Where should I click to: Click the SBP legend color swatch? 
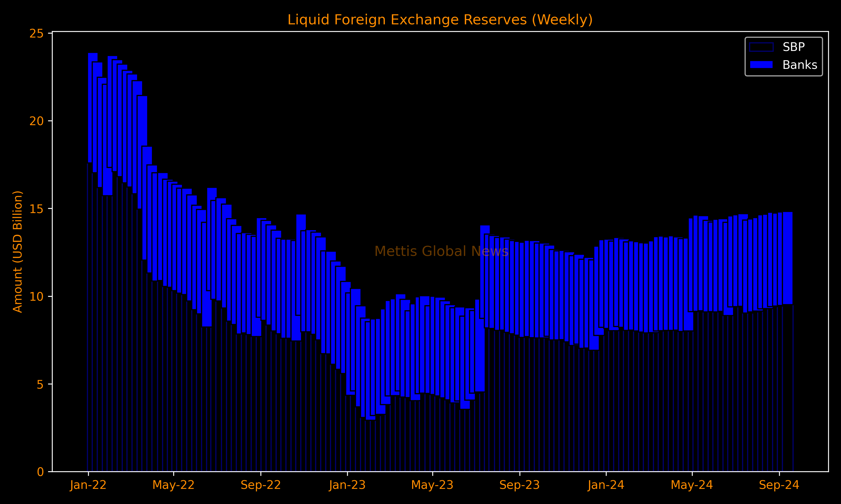[x=761, y=47]
